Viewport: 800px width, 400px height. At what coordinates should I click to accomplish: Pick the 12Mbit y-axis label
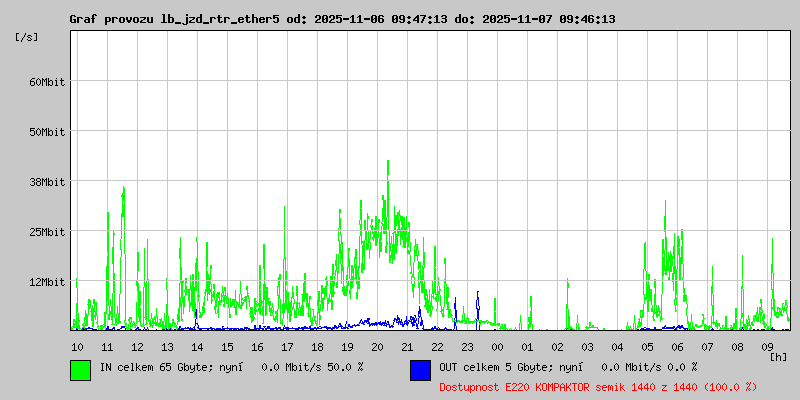tap(46, 281)
